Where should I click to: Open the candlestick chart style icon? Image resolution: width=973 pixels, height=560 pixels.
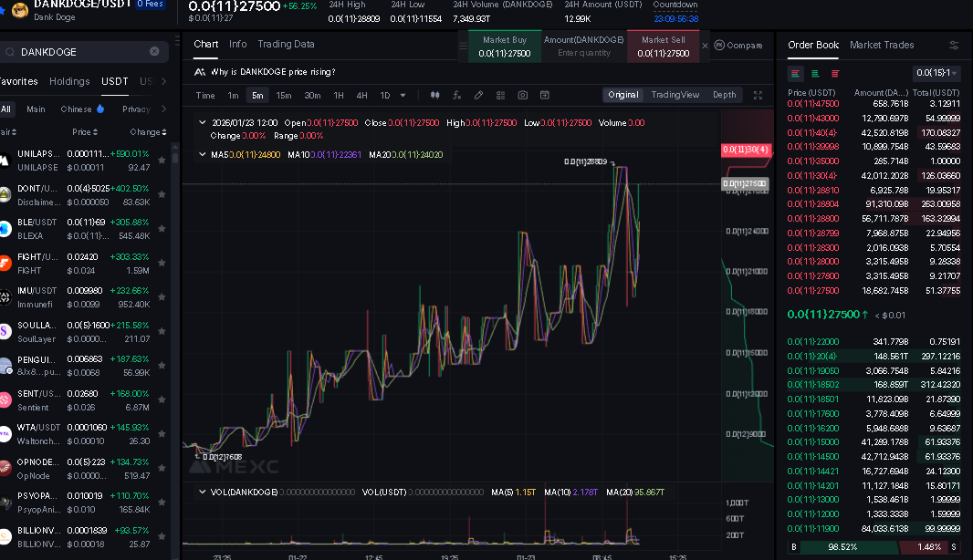pos(435,95)
